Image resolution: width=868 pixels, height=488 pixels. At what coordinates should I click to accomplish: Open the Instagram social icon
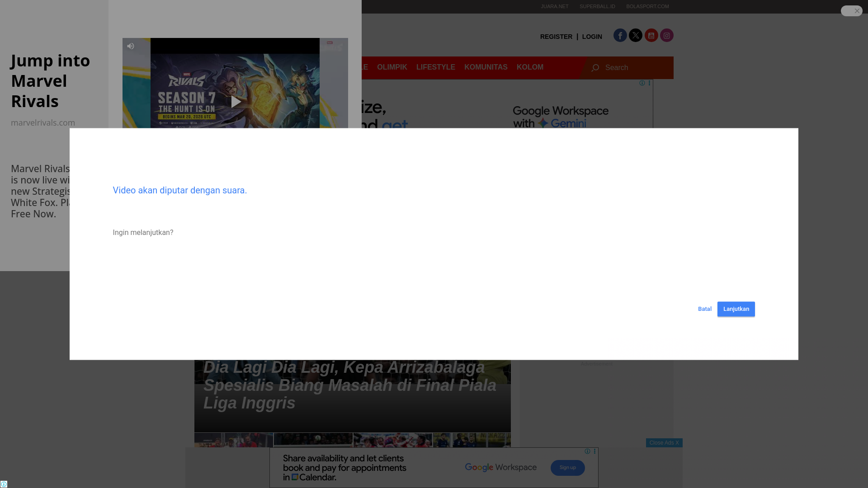click(667, 35)
